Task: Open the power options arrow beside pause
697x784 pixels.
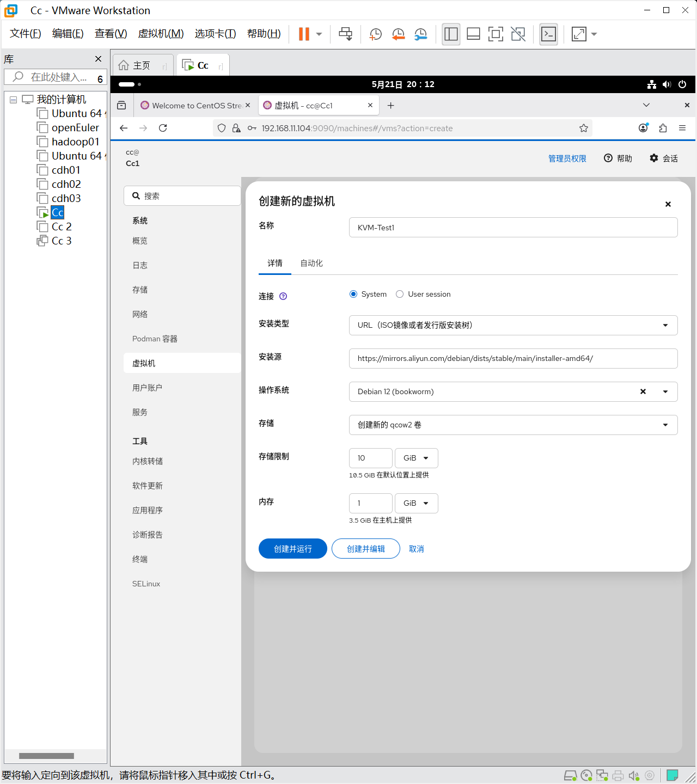Action: pyautogui.click(x=319, y=34)
